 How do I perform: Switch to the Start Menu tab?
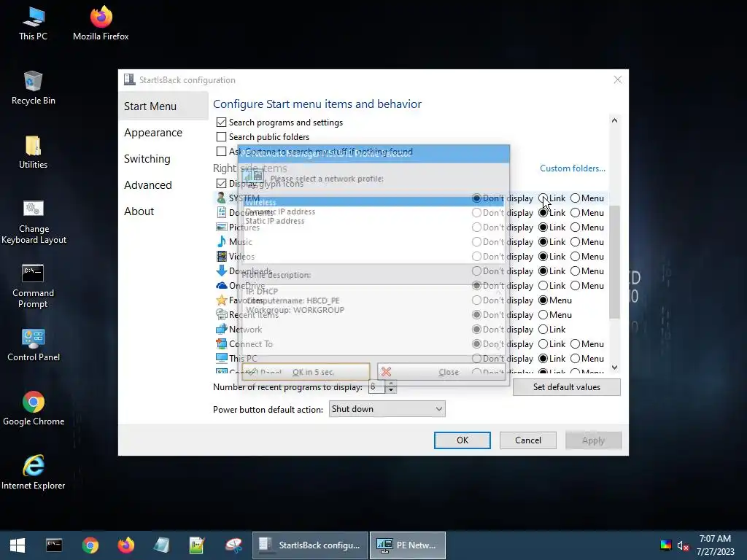[163, 106]
